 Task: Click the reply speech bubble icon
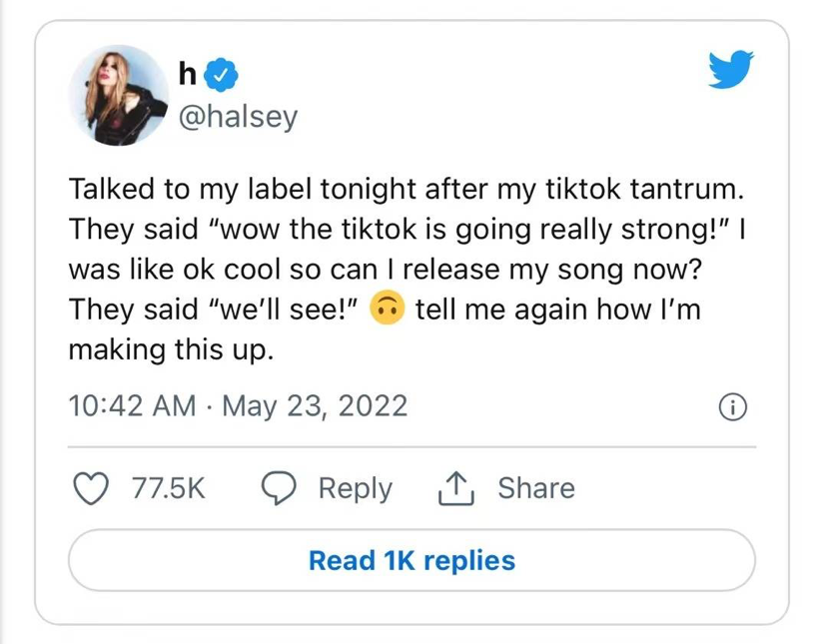[279, 488]
